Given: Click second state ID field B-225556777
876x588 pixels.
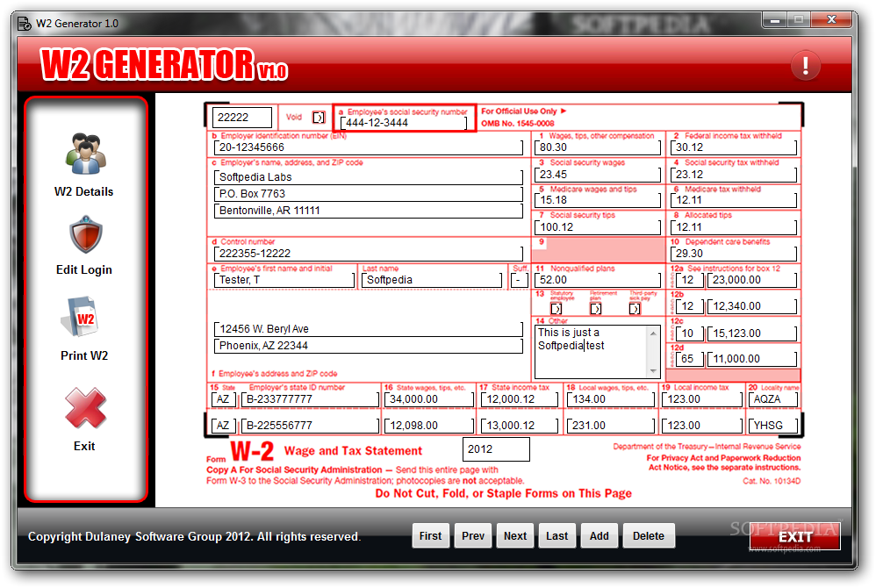Looking at the screenshot, I should click(310, 426).
